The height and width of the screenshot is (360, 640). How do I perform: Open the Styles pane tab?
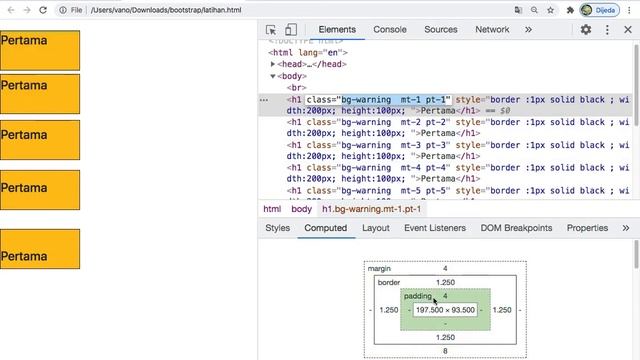[278, 228]
